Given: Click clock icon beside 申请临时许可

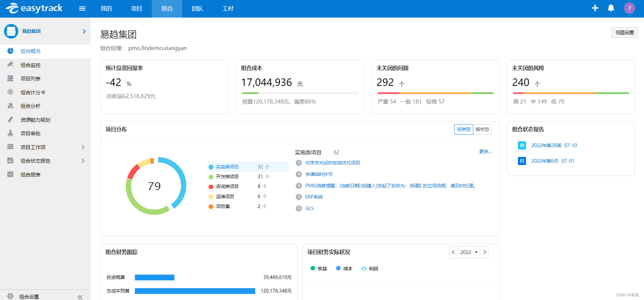Looking at the screenshot, I should [299, 174].
